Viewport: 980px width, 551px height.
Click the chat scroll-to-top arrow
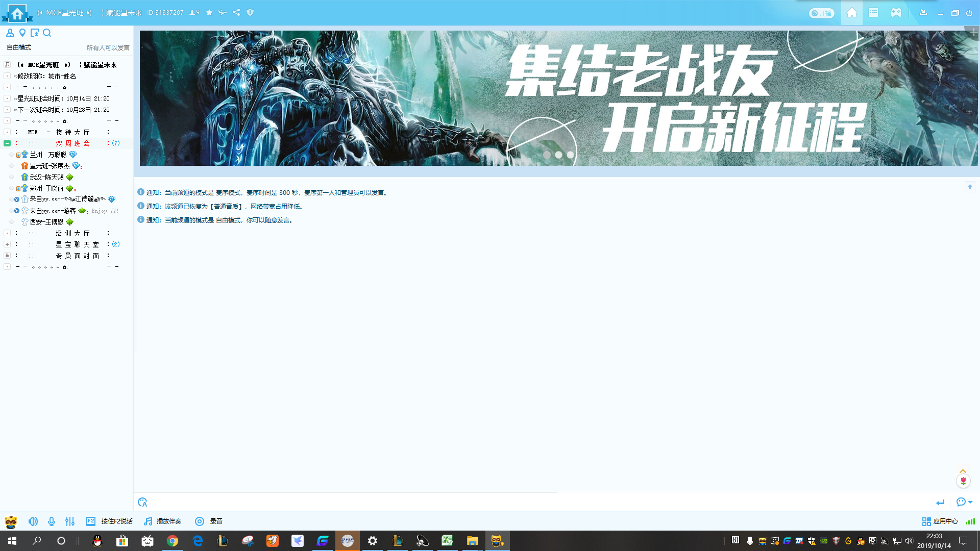[x=970, y=187]
